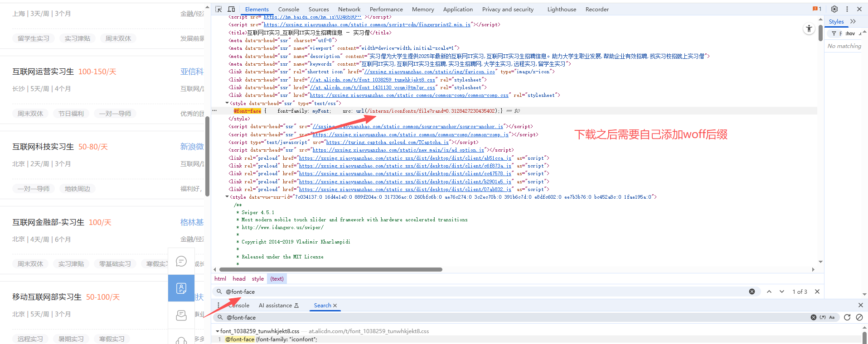
Task: Select the Styles sidebar tab
Action: coord(836,21)
